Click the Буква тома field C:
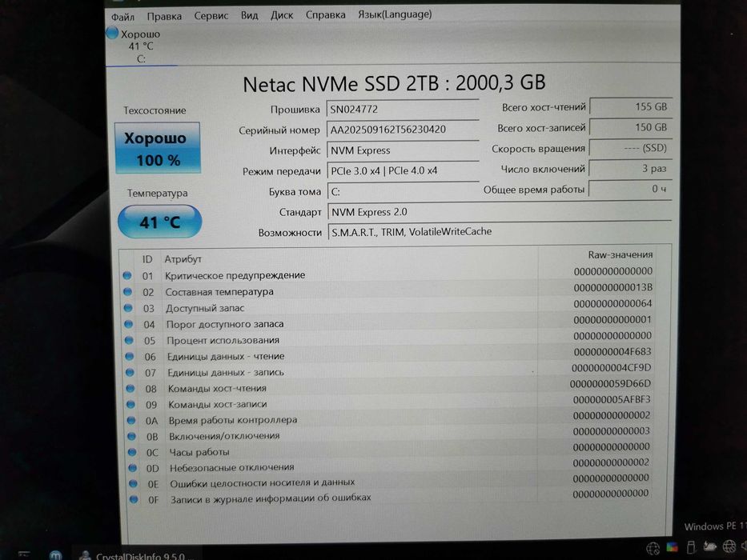Screen dimensions: 747x560 click(403, 191)
